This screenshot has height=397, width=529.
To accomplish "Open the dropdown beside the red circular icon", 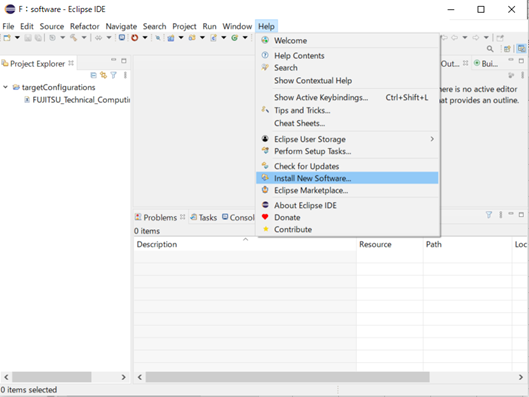I will (145, 38).
